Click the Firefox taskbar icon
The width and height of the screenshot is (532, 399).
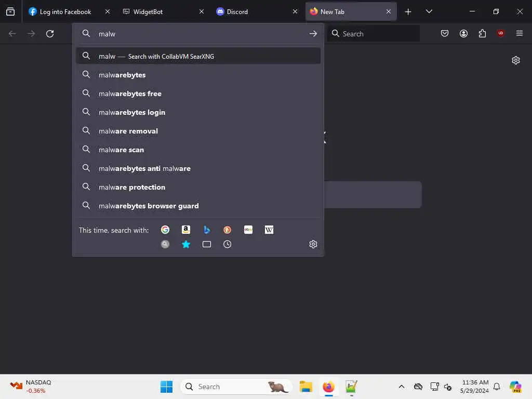(328, 387)
